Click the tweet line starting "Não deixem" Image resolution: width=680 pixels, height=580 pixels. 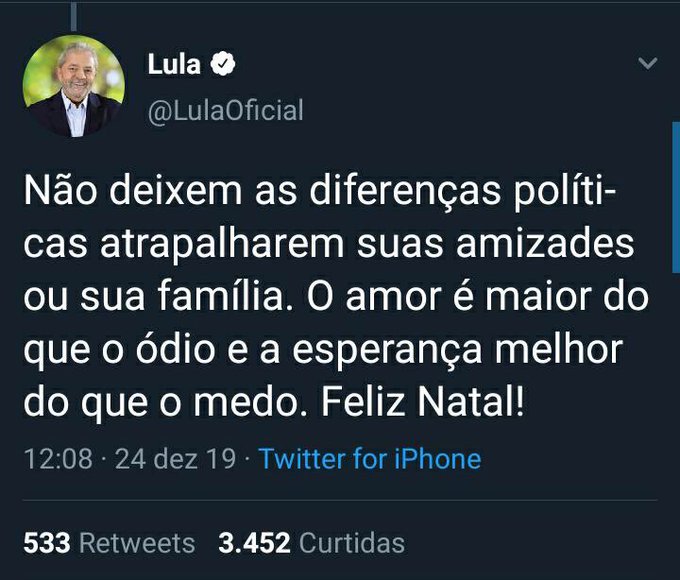[x=335, y=190]
